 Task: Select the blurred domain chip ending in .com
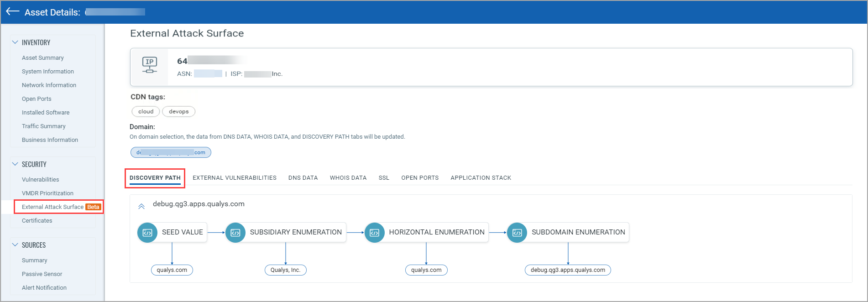171,152
